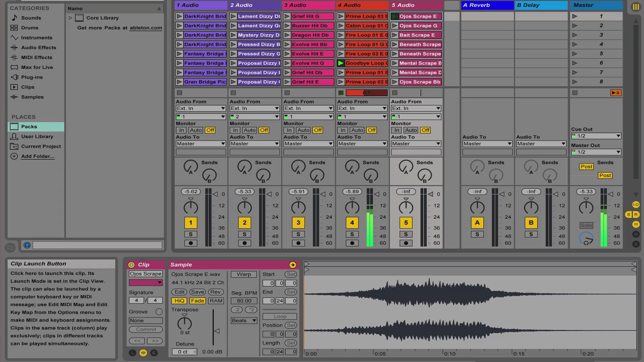The height and width of the screenshot is (362, 644).
Task: Toggle HiQ mode in Sample box
Action: point(179,301)
